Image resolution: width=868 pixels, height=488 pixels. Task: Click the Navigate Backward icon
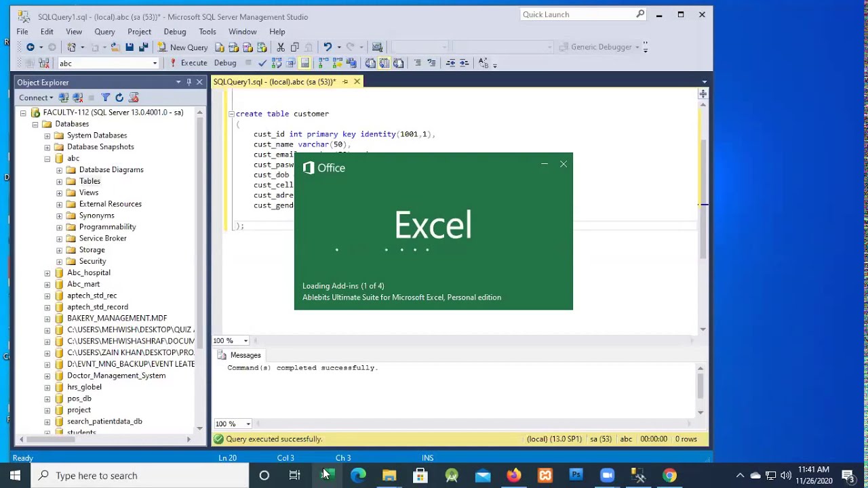coord(30,47)
